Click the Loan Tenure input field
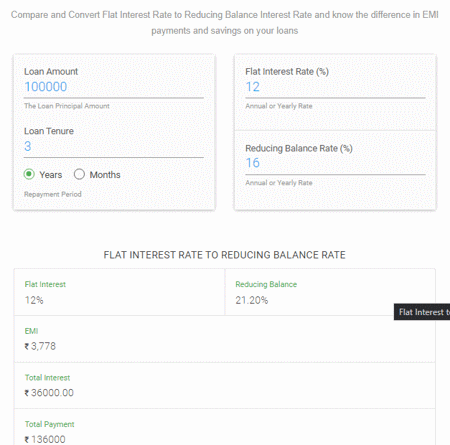The height and width of the screenshot is (445, 450). click(x=114, y=146)
